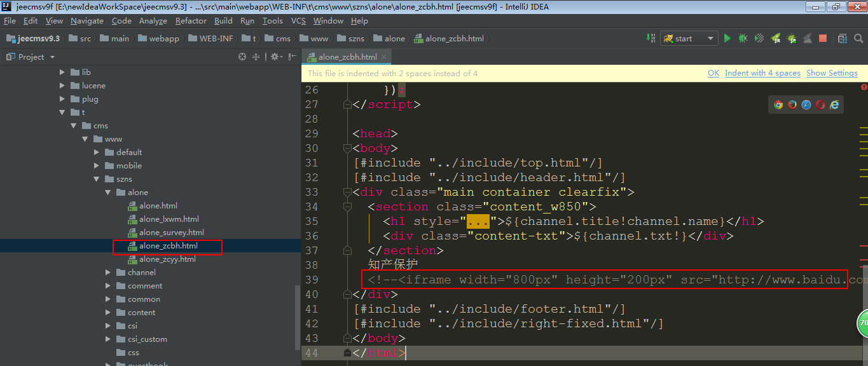Expand the channel folder
Viewport: 868px width, 366px height.
pos(108,273)
